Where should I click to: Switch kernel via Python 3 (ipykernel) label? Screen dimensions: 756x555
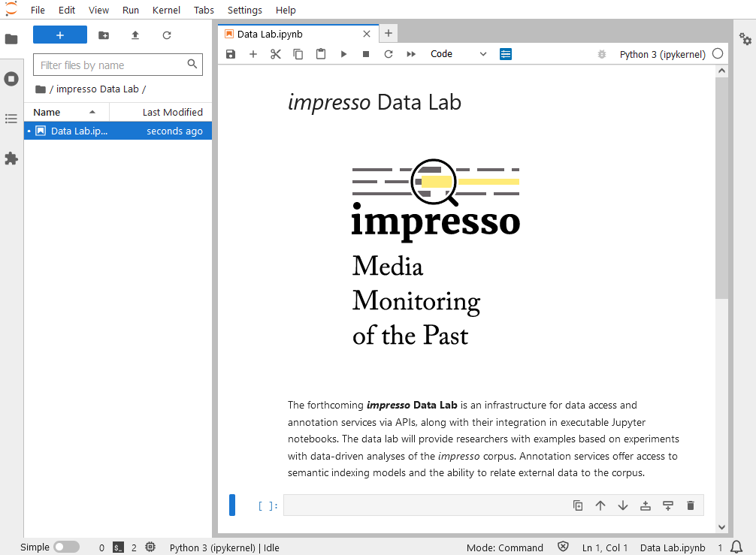663,54
